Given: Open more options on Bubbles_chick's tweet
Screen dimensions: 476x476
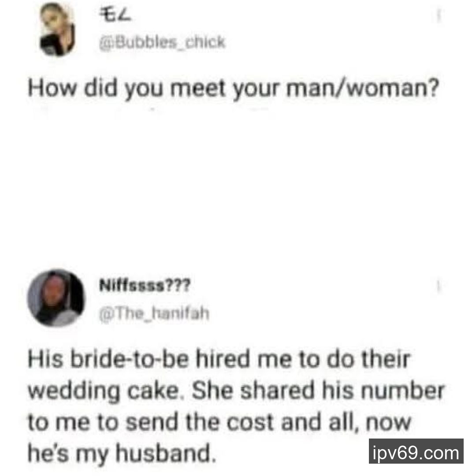Looking at the screenshot, I should (439, 16).
